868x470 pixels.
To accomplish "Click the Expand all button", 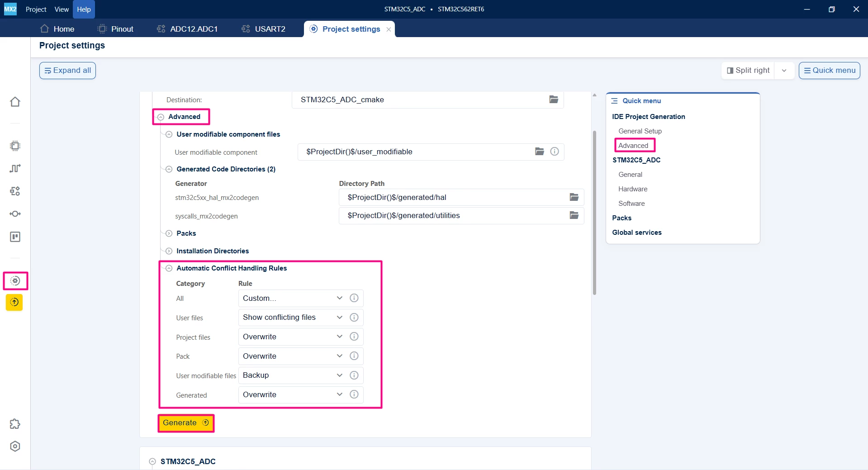I will coord(67,71).
